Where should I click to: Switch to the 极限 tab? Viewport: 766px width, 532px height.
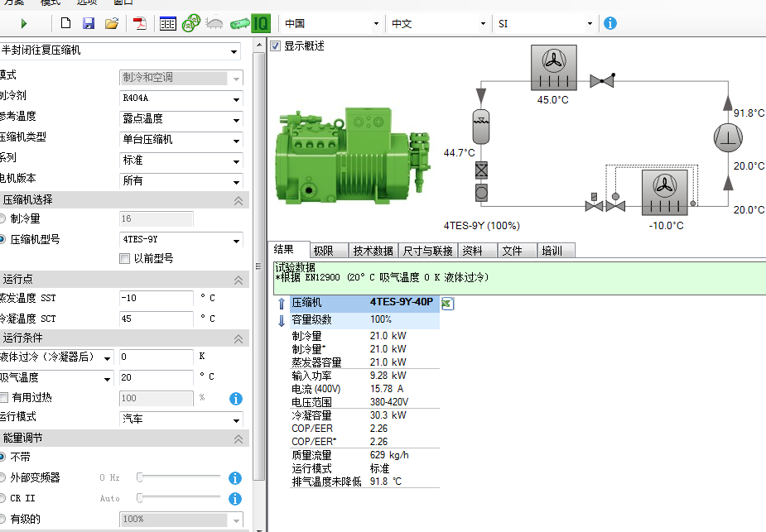pyautogui.click(x=329, y=251)
